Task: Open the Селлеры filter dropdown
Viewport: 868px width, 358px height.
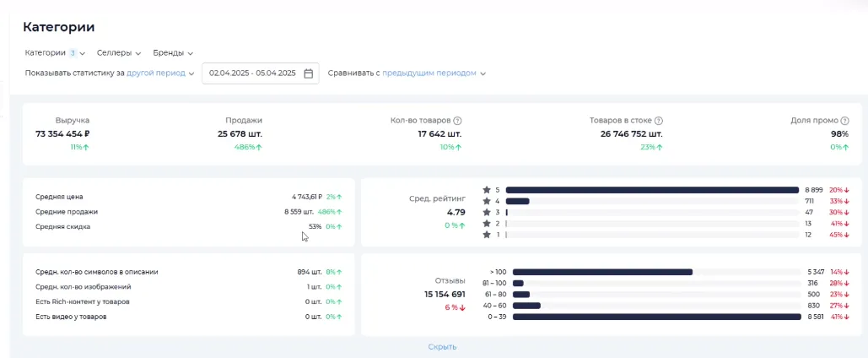Action: (x=119, y=53)
